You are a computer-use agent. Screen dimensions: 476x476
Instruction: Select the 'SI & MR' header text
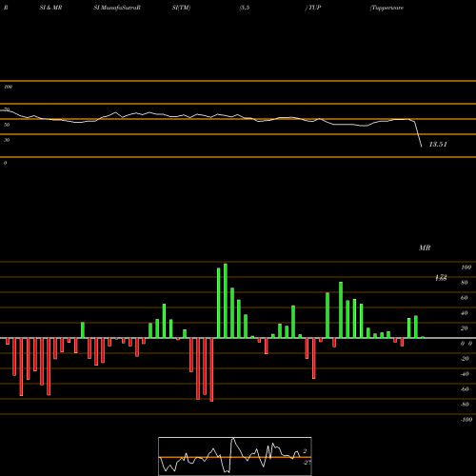tap(50, 8)
